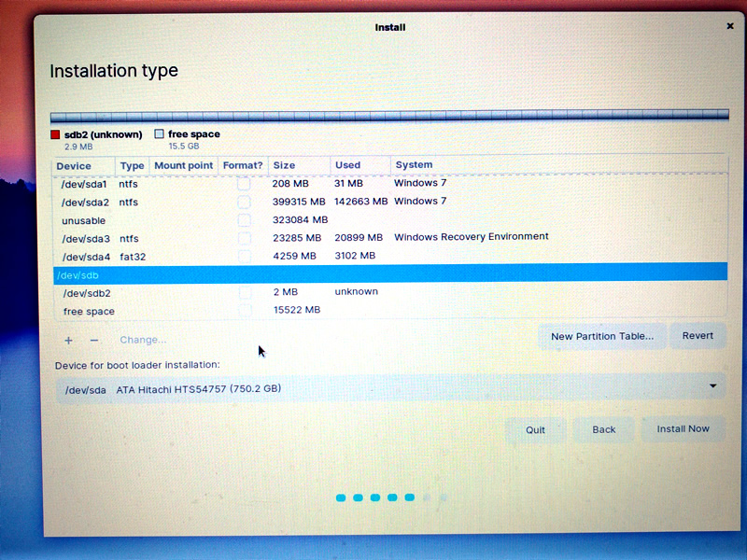Viewport: 747px width, 560px height.
Task: Click the red sdb2 legend swatch
Action: pos(56,134)
